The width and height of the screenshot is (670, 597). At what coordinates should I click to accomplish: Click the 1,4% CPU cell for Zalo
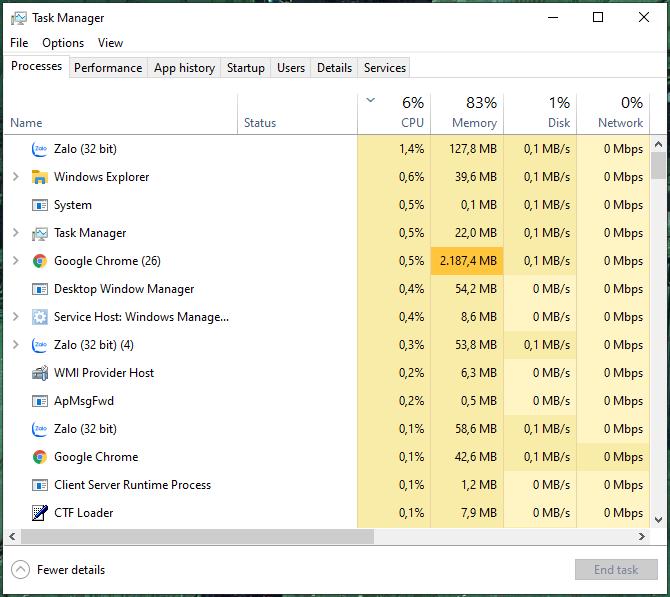(394, 149)
